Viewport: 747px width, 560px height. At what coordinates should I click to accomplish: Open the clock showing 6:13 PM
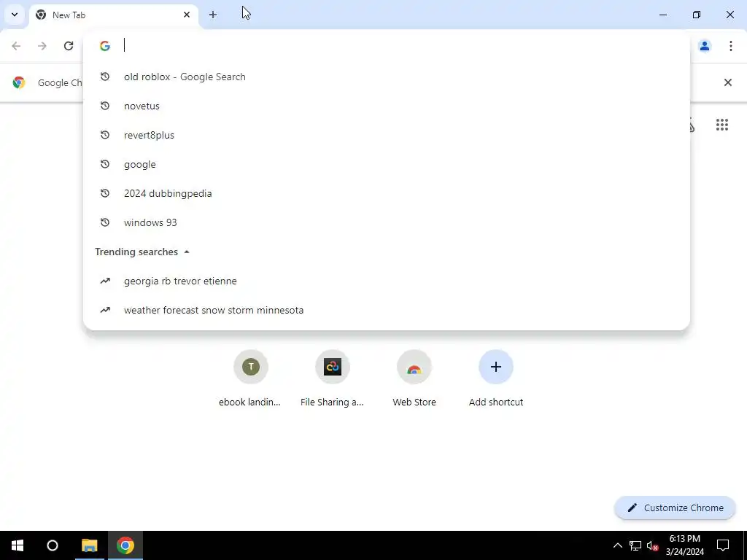point(684,545)
